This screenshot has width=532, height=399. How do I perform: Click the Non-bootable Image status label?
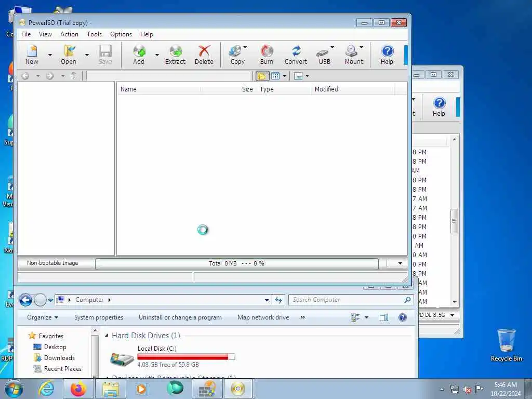click(x=52, y=263)
